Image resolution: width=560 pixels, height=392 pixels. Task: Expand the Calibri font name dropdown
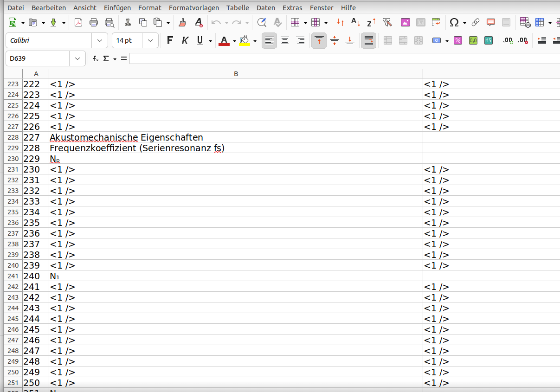(100, 41)
